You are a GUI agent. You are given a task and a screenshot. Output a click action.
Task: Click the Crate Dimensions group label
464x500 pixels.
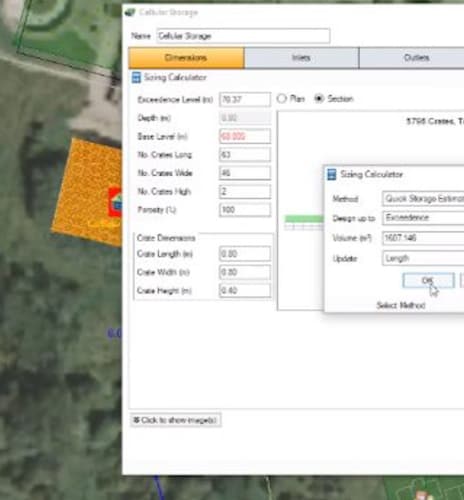coord(166,238)
